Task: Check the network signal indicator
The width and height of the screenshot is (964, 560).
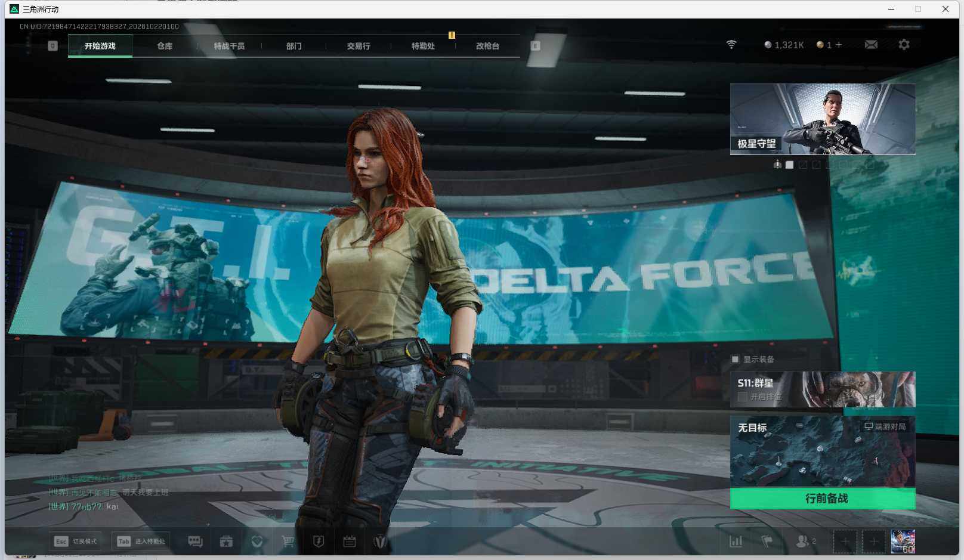Action: (x=731, y=45)
